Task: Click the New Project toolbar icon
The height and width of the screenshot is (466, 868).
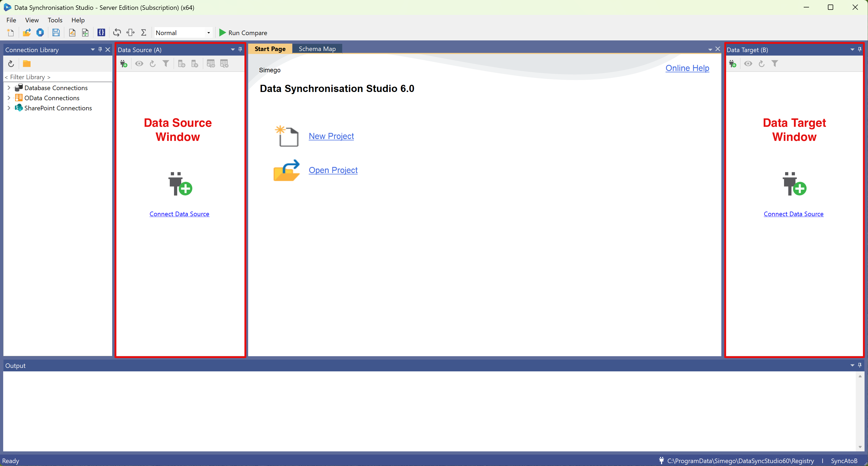Action: [x=10, y=33]
